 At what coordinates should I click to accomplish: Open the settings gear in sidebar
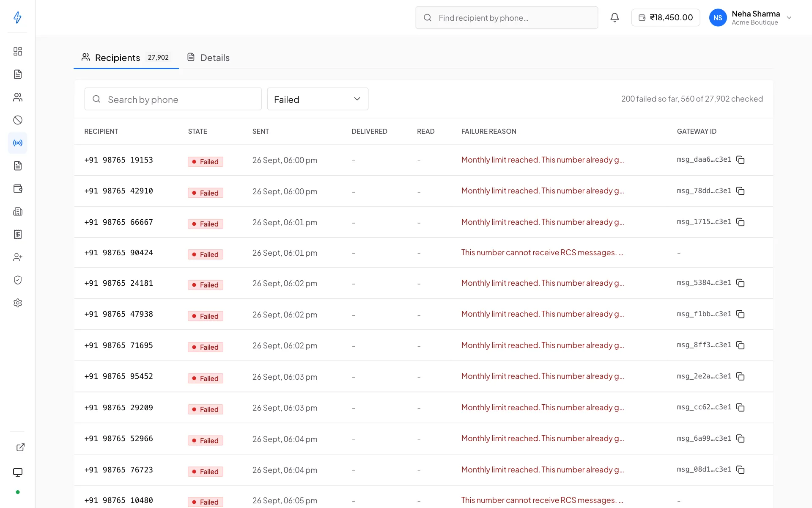18,303
